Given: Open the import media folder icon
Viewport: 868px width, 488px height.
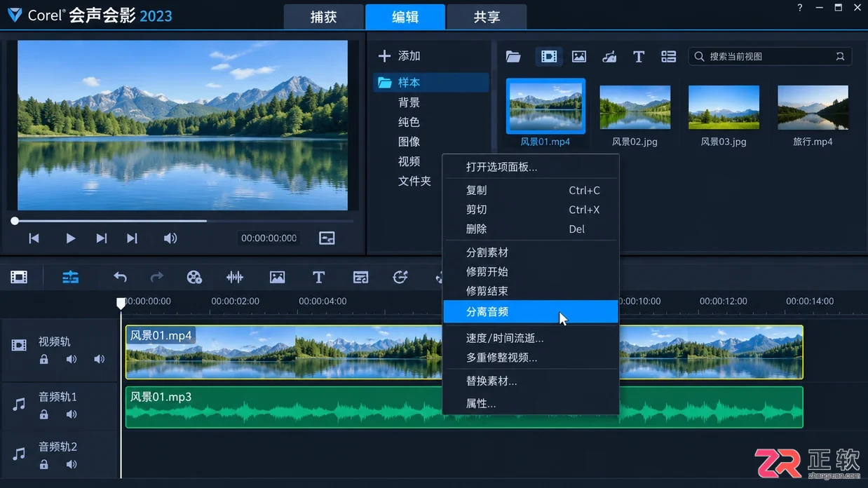Looking at the screenshot, I should pyautogui.click(x=513, y=57).
